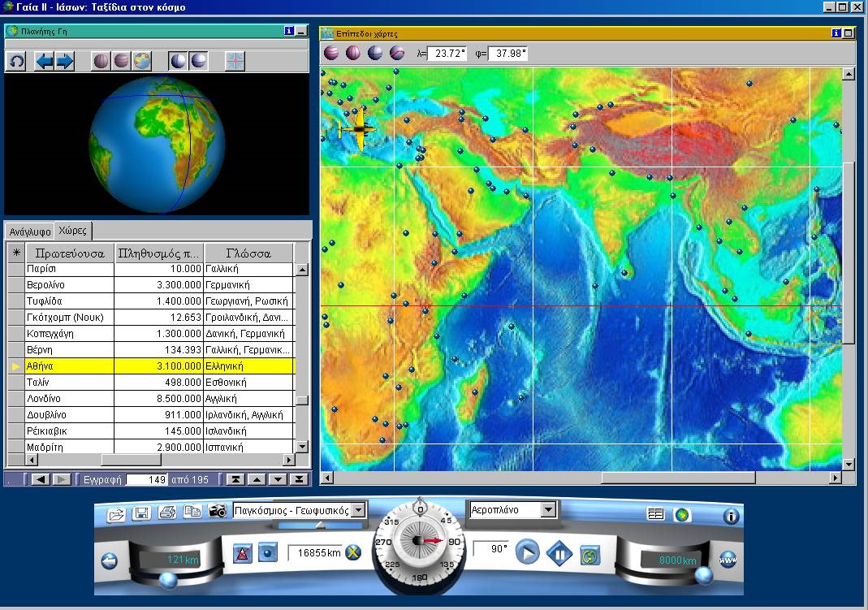Click the dark blue sphere icon in map toolbar
Screen dimensions: 868x610
pyautogui.click(x=375, y=53)
